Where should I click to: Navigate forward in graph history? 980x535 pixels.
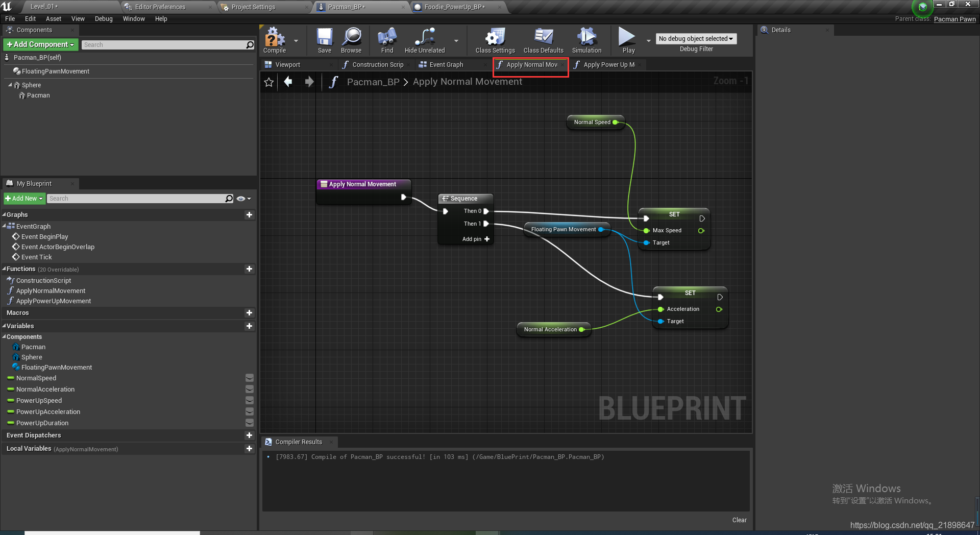pos(309,82)
